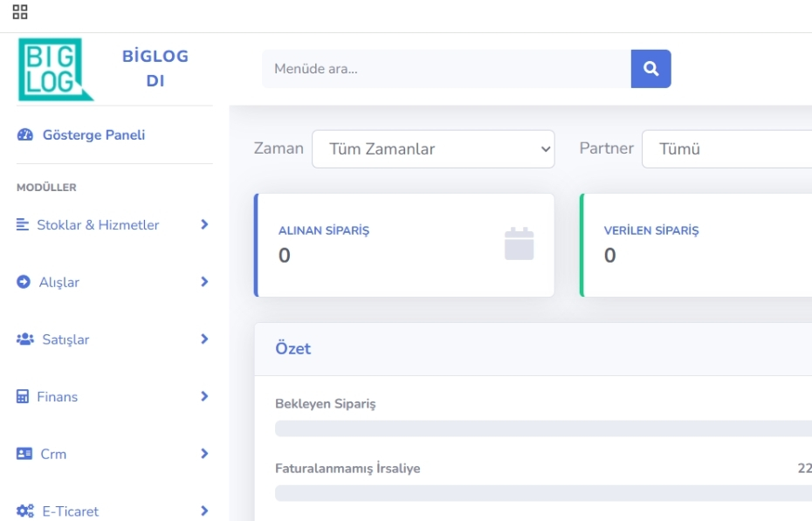Click the grid icon at top-left corner

coord(19,12)
